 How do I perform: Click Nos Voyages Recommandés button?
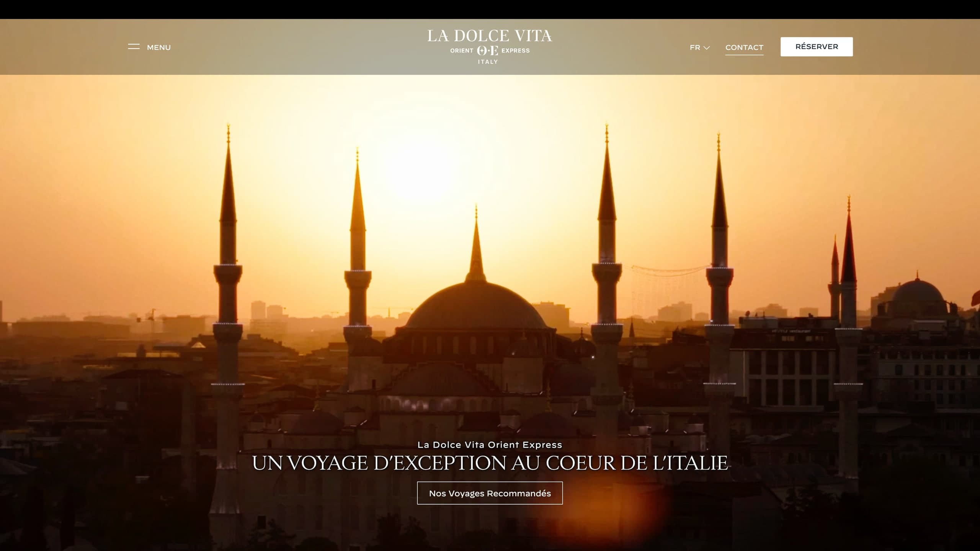490,493
